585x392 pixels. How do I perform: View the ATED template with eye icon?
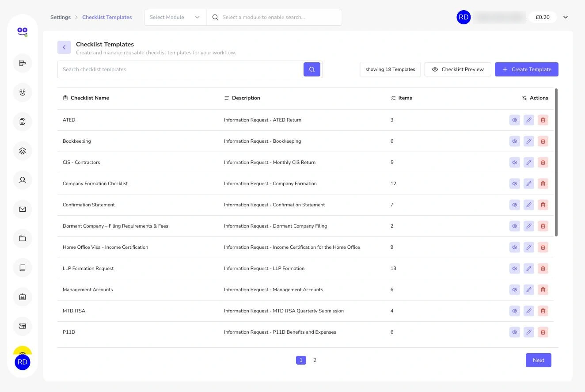click(515, 120)
